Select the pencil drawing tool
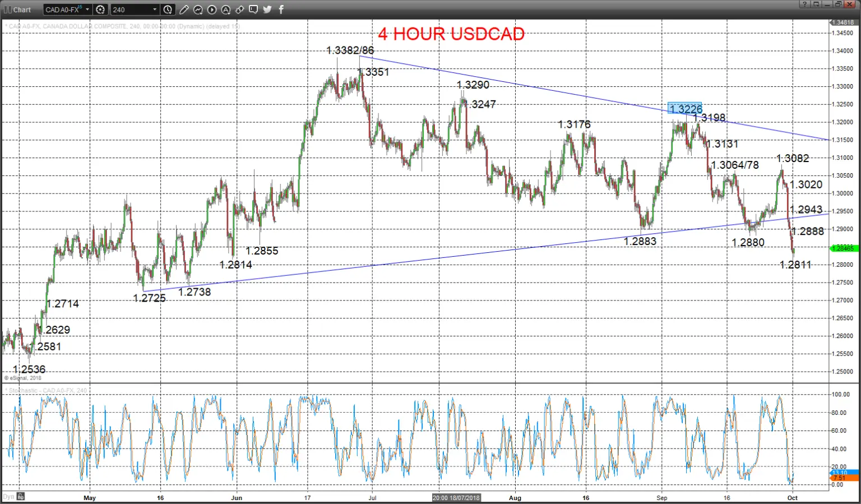 click(184, 10)
